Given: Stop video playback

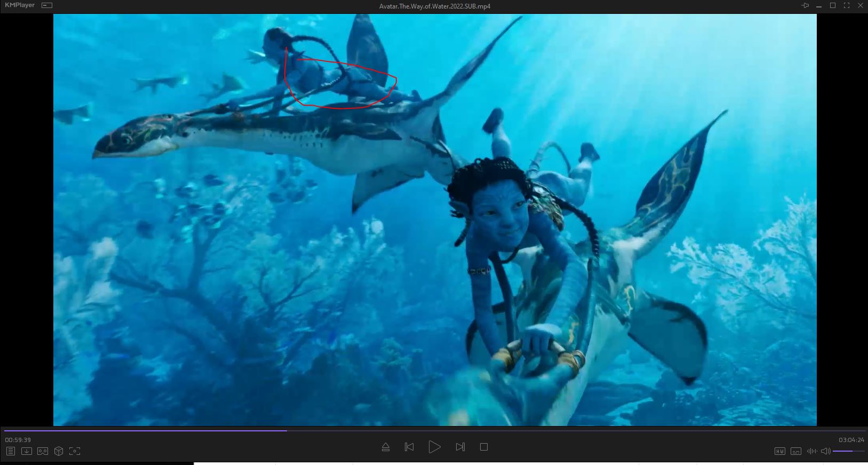Looking at the screenshot, I should pos(484,447).
